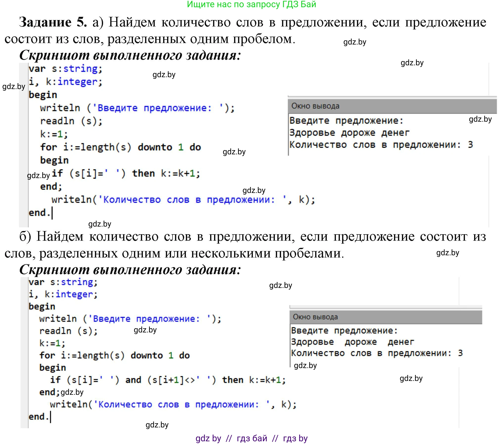Viewport: 504px width, 444px height.
Task: Click the final 'end.' statement of the second program
Action: tap(39, 416)
